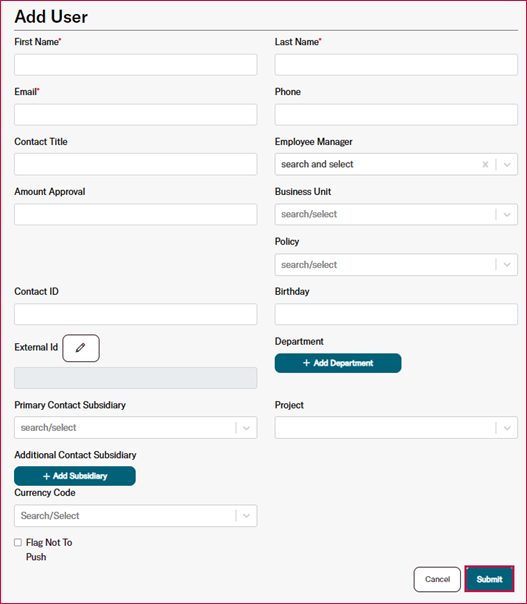
Task: Expand the Currency Code dropdown
Action: point(136,516)
